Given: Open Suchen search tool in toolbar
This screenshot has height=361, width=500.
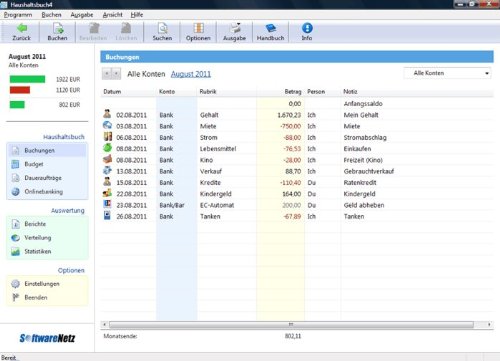Looking at the screenshot, I should (x=162, y=32).
